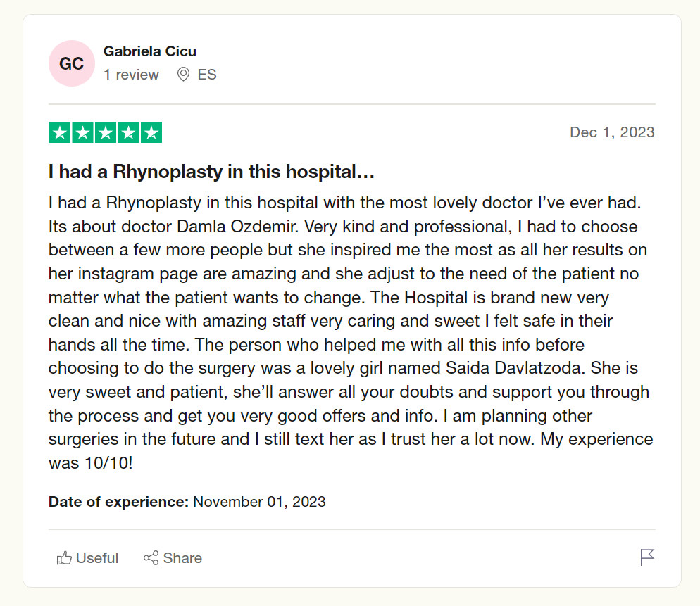This screenshot has height=606, width=700.
Task: Click the first green rating star
Action: coord(60,132)
